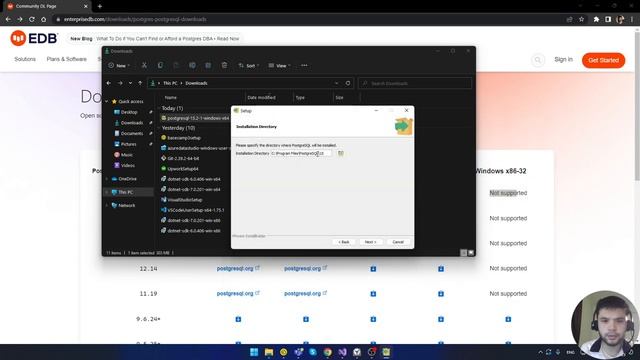Click the Rename icon in Explorer toolbar

coord(192,65)
